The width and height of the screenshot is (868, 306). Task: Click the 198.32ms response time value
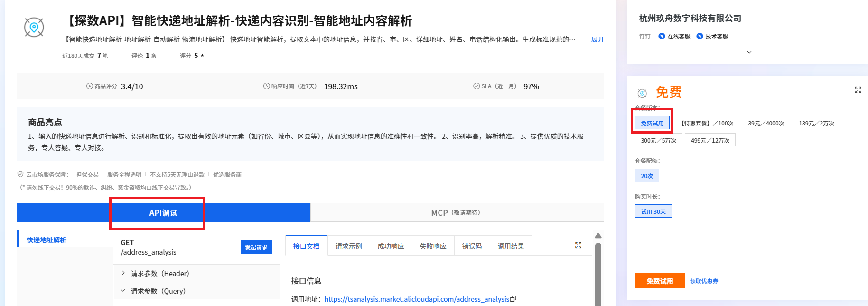click(341, 86)
